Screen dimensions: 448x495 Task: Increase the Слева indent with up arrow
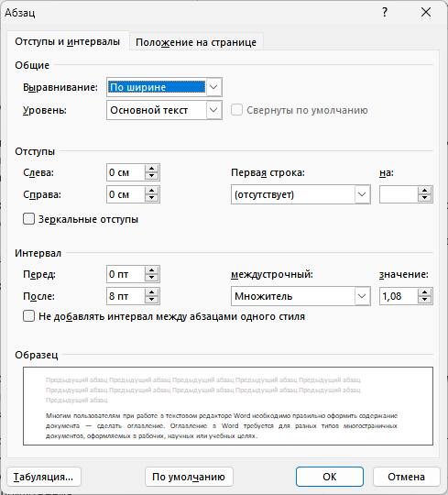tap(152, 169)
